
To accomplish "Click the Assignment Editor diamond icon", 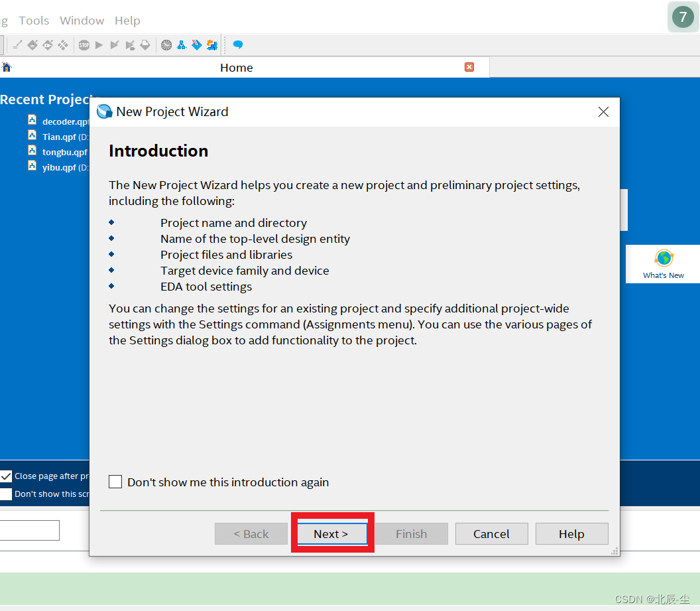I will (32, 45).
